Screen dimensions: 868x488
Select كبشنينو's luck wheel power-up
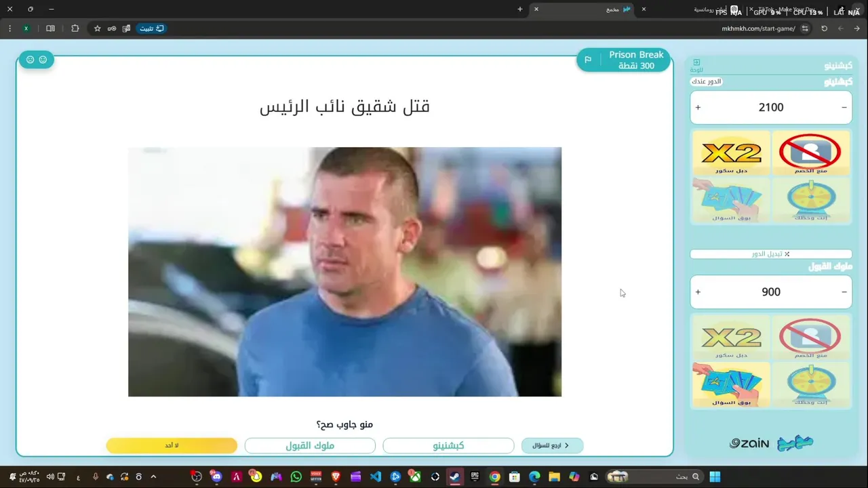tap(810, 200)
